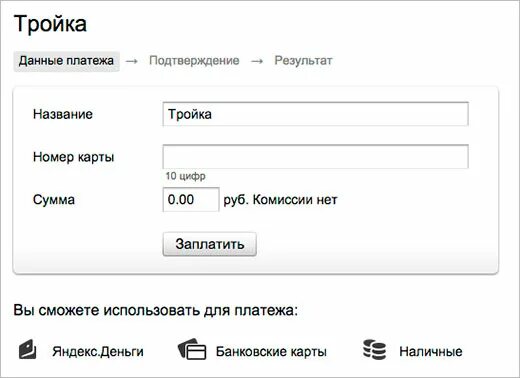Screen dimensions: 520x378
Task: Click the Яндекс.Деньги wallet icon
Action: tap(27, 349)
